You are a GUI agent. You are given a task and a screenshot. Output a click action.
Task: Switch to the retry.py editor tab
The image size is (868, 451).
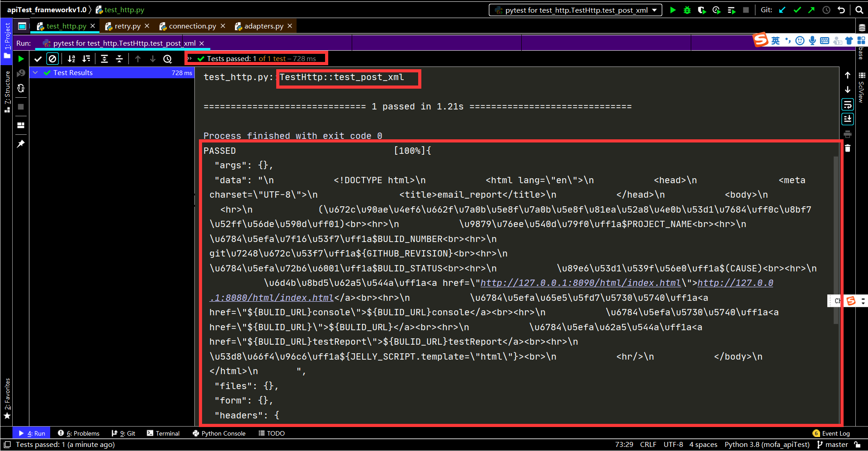tap(127, 26)
